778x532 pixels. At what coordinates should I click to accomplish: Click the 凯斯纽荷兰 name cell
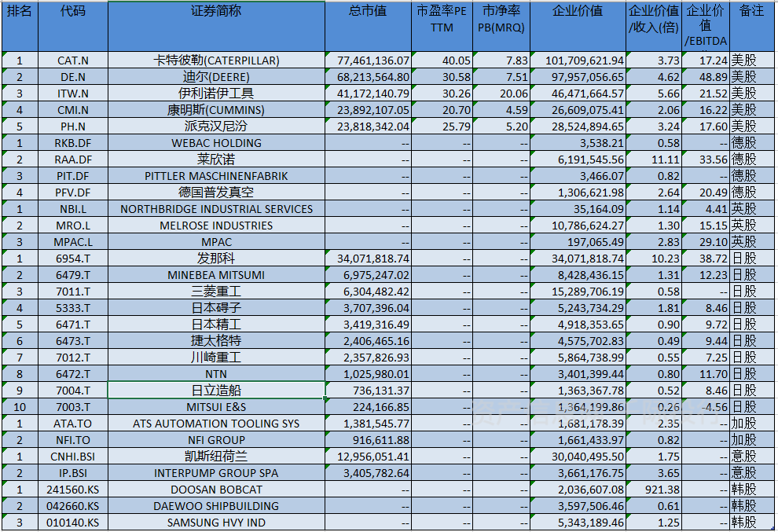pyautogui.click(x=216, y=456)
